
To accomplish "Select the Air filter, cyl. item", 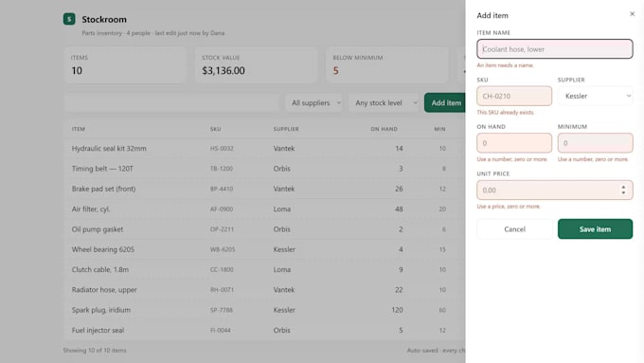I will (x=91, y=209).
